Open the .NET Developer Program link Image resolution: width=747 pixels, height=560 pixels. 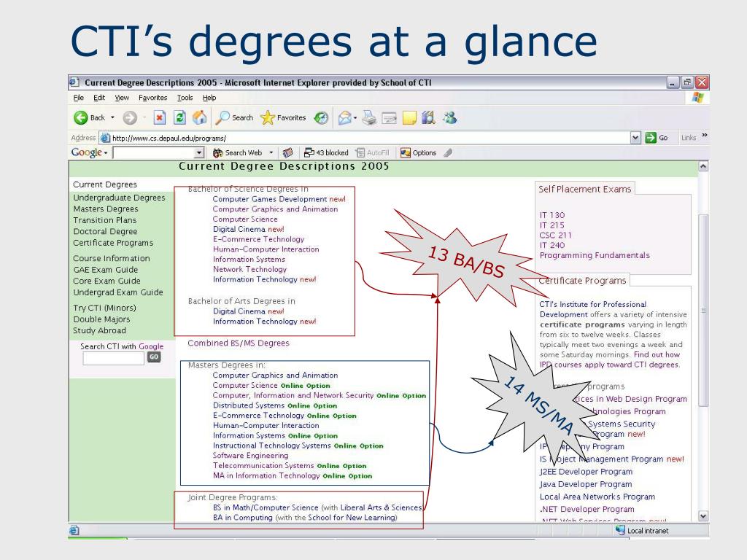pyautogui.click(x=587, y=509)
